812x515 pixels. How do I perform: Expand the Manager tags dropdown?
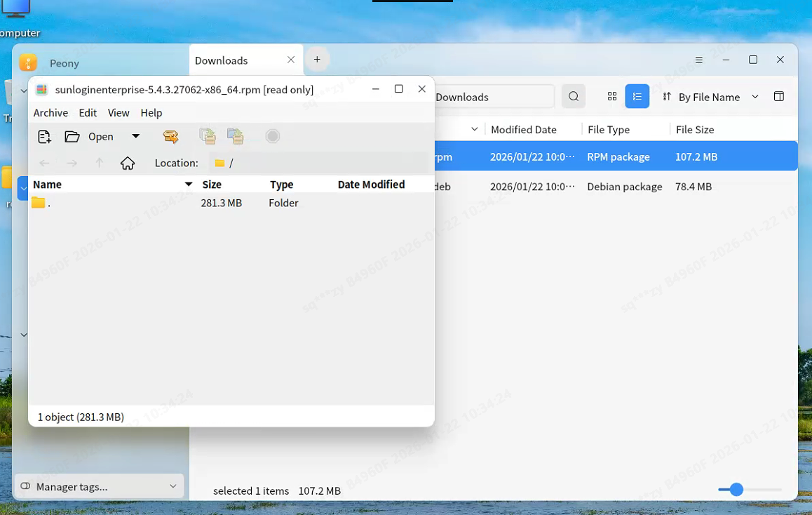pyautogui.click(x=172, y=486)
